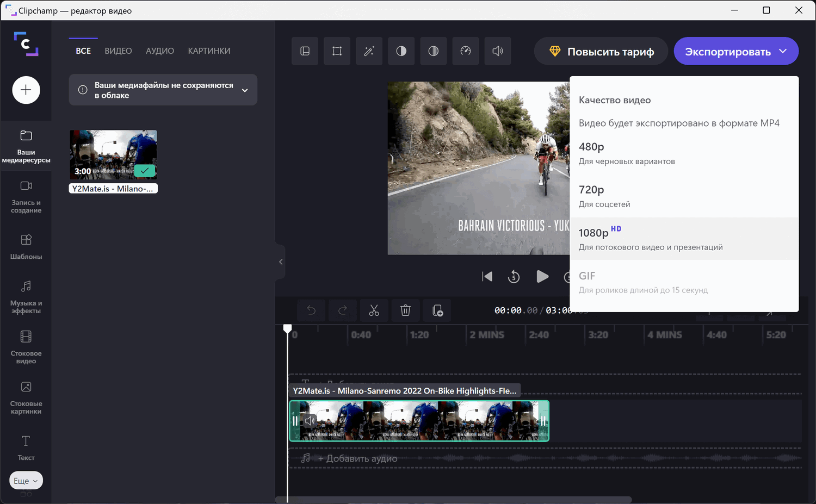Expand the cloud media warning banner
The width and height of the screenshot is (816, 504).
point(245,90)
